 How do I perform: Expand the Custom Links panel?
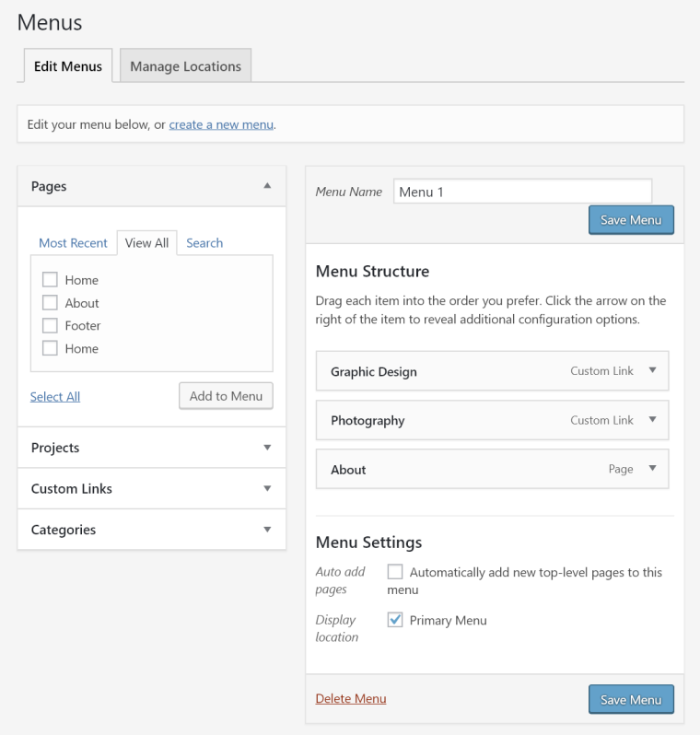[267, 489]
